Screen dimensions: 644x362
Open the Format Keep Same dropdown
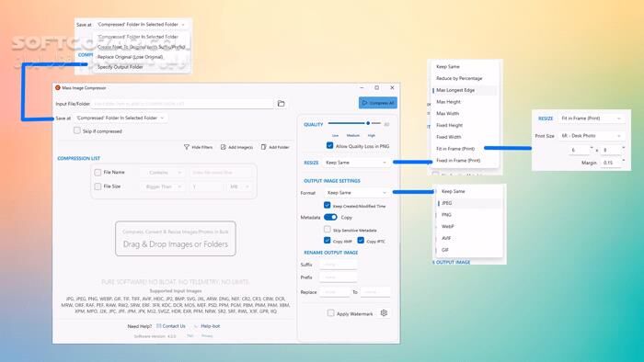click(x=357, y=192)
